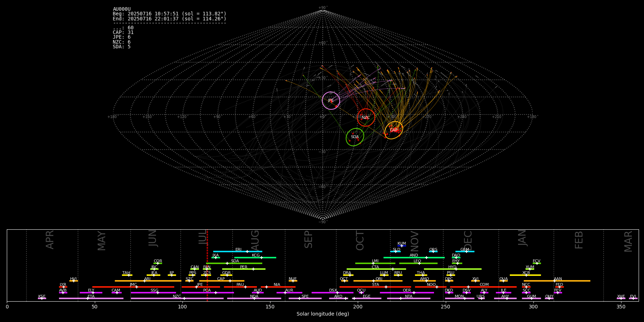Click the COR shower label

158,261
